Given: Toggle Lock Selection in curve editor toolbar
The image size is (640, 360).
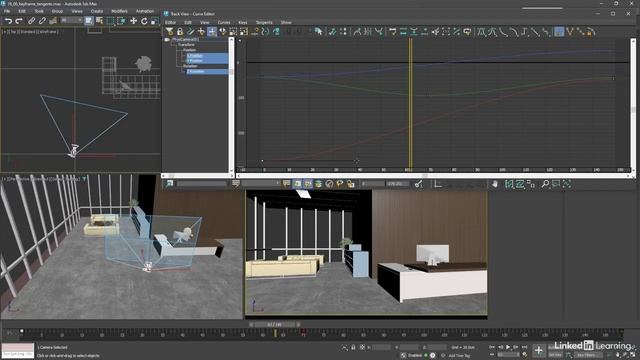Looking at the screenshot, I should (x=180, y=31).
